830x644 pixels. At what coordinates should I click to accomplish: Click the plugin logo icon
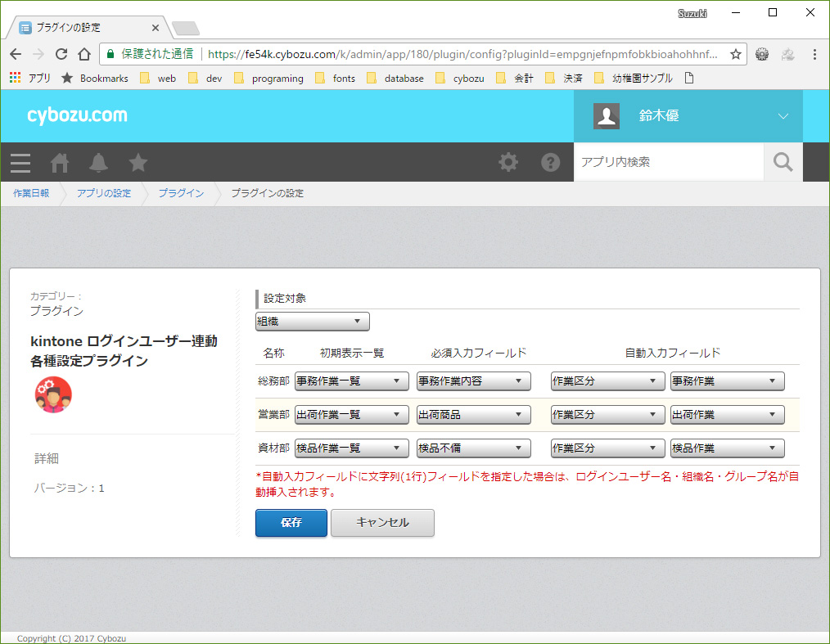(x=53, y=394)
